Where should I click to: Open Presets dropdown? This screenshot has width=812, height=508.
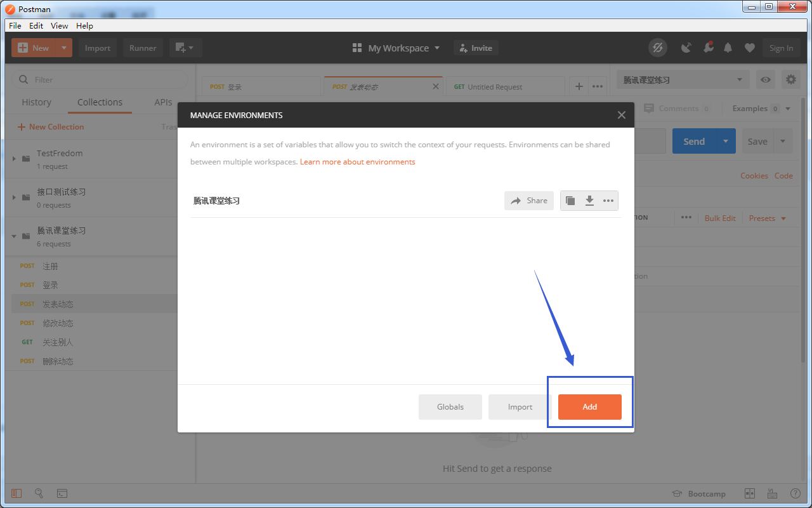point(767,218)
